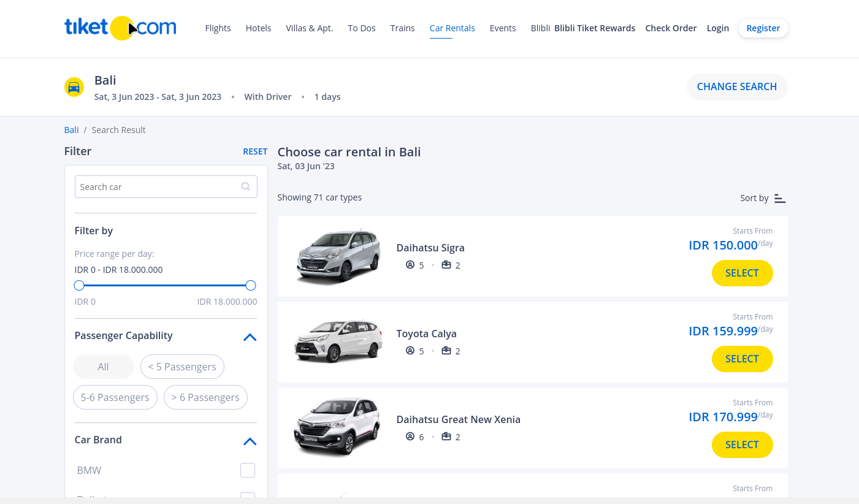Click passenger icon on Daihatsu Great New Xenia
Image resolution: width=859 pixels, height=504 pixels.
pos(410,437)
